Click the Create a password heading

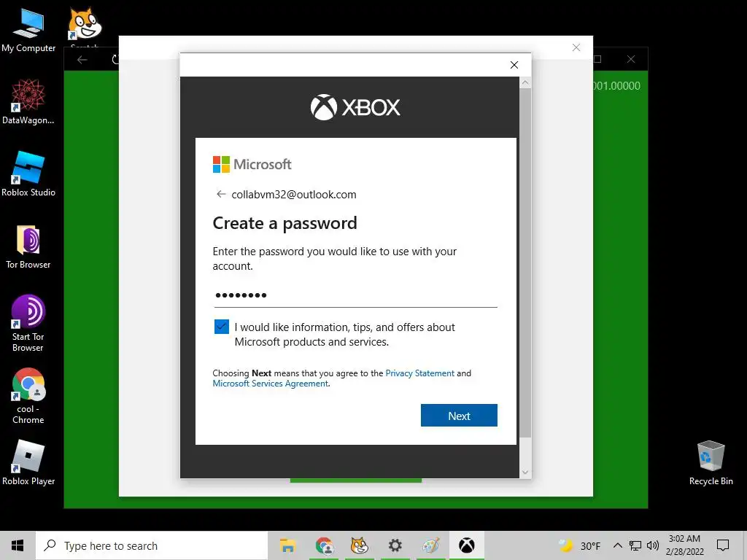pos(285,223)
